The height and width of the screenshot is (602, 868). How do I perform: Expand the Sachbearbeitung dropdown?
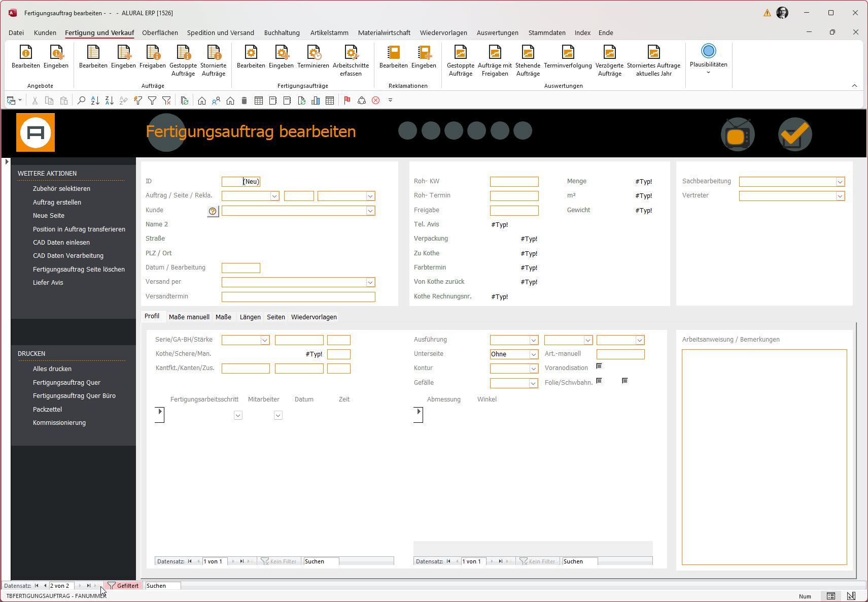840,182
